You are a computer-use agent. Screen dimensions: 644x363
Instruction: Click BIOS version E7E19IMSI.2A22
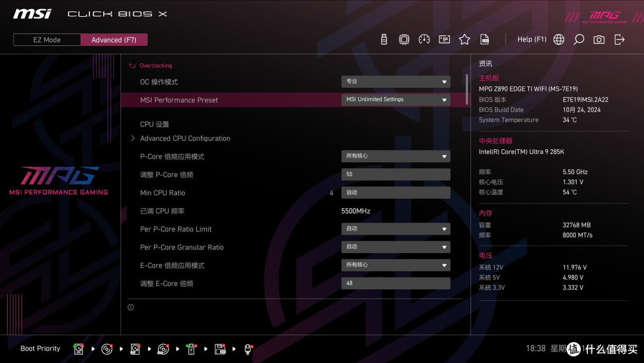click(x=586, y=100)
